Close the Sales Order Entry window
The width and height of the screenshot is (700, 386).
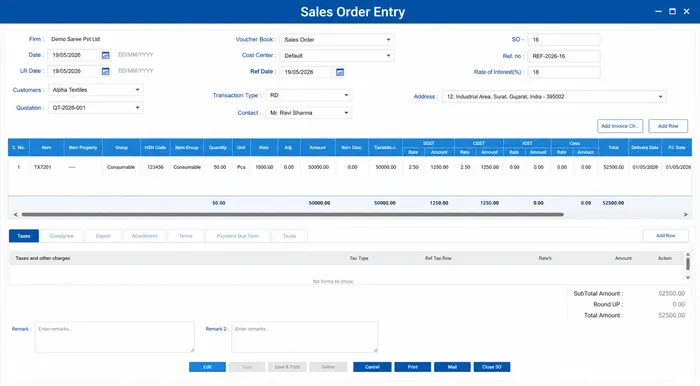687,12
